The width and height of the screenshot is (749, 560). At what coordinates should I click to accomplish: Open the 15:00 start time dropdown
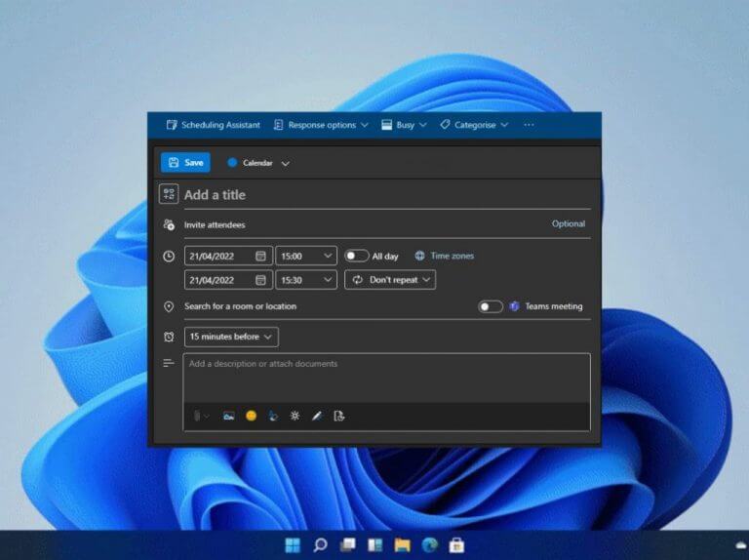[306, 257]
